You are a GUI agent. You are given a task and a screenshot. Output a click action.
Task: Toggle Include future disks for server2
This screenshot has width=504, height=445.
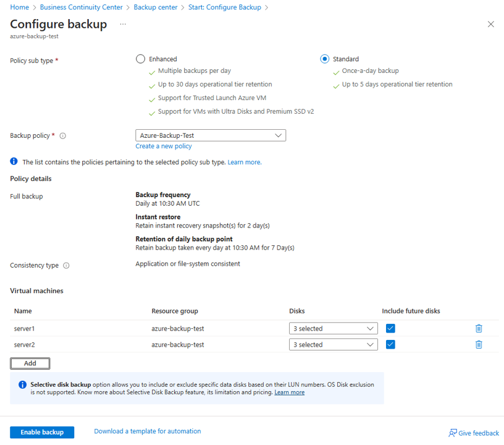coord(390,344)
